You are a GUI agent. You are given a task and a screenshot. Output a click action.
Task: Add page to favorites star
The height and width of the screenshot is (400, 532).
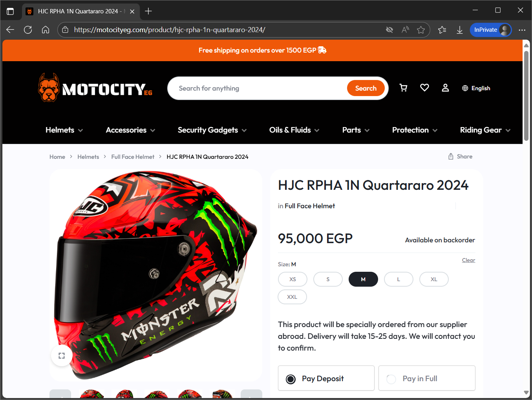click(x=421, y=30)
